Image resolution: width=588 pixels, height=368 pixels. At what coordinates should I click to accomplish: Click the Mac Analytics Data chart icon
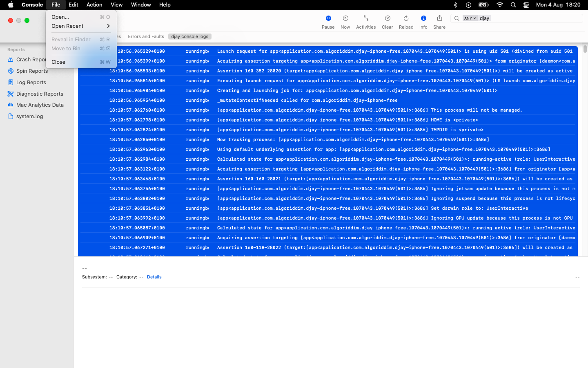pyautogui.click(x=11, y=105)
